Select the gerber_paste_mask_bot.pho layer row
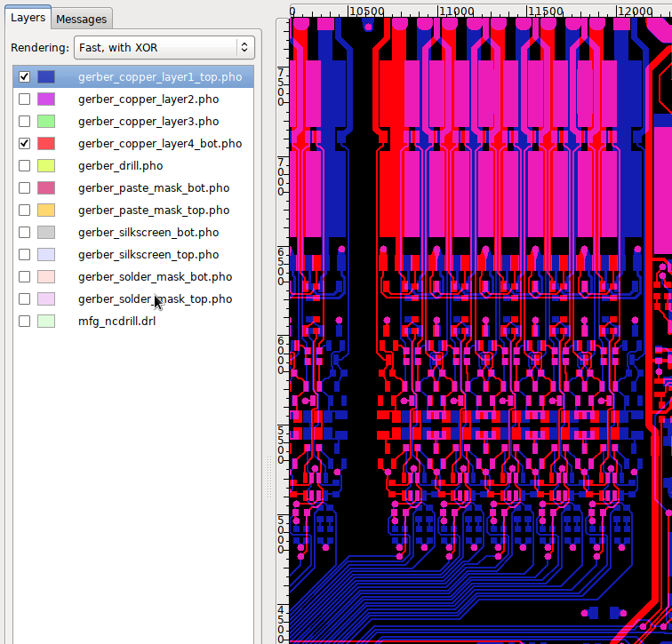Image resolution: width=672 pixels, height=644 pixels. click(153, 188)
